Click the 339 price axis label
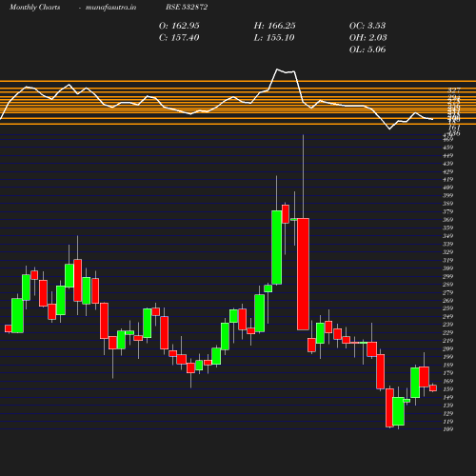 447,245
